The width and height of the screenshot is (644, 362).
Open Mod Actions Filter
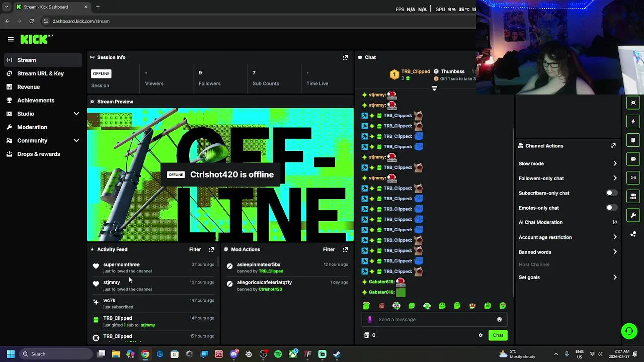coord(329,249)
